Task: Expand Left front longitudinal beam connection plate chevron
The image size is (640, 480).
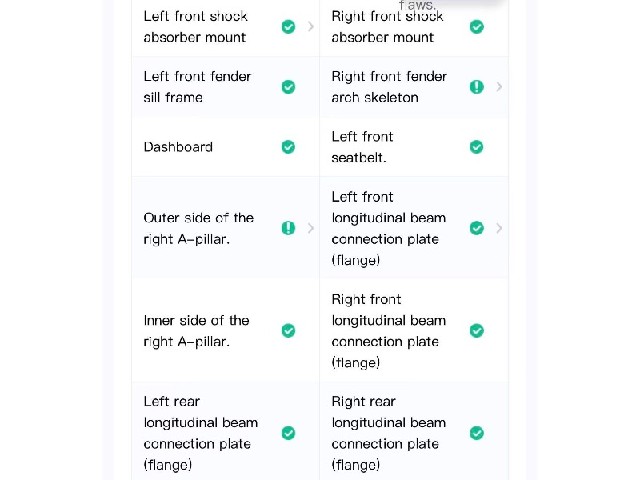Action: [499, 228]
